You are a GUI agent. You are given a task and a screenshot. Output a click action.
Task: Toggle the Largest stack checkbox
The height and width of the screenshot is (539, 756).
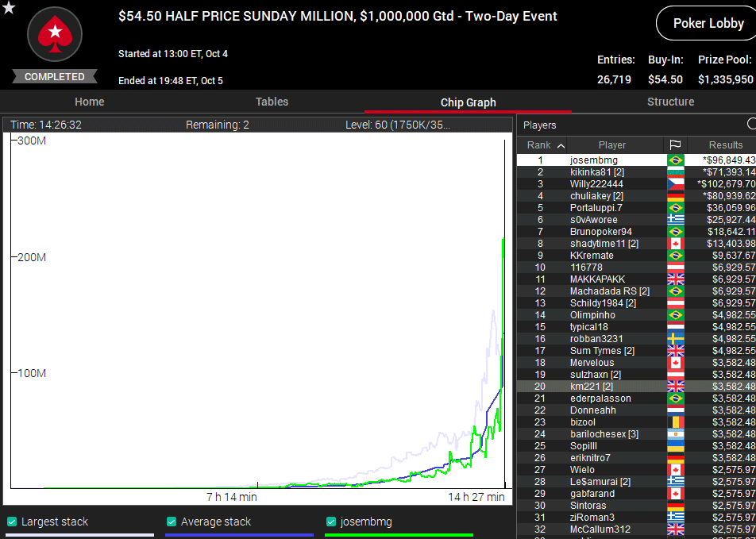pos(12,522)
